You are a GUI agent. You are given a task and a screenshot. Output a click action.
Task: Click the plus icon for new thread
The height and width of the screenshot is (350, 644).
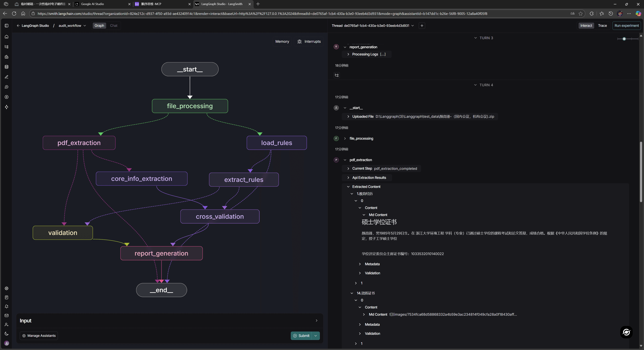(x=422, y=25)
